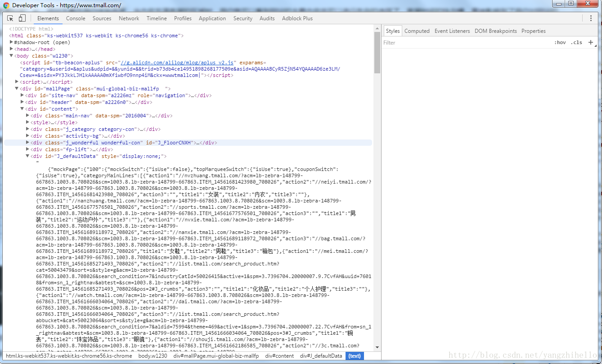Open the Profiles tab

click(183, 18)
